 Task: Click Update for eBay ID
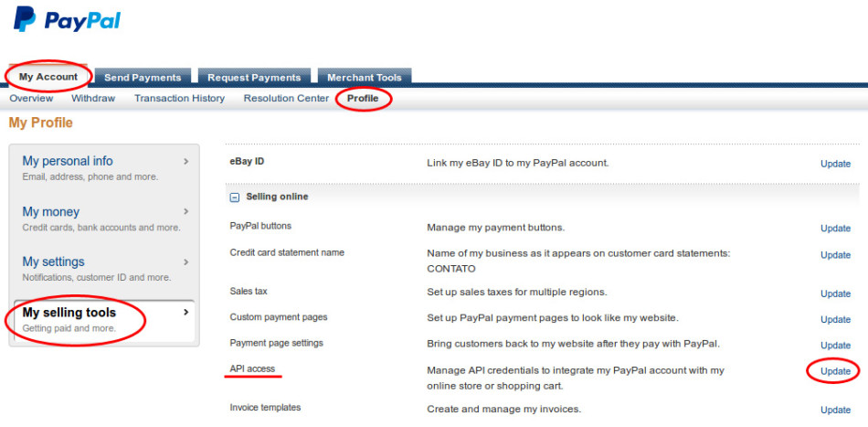[x=835, y=164]
